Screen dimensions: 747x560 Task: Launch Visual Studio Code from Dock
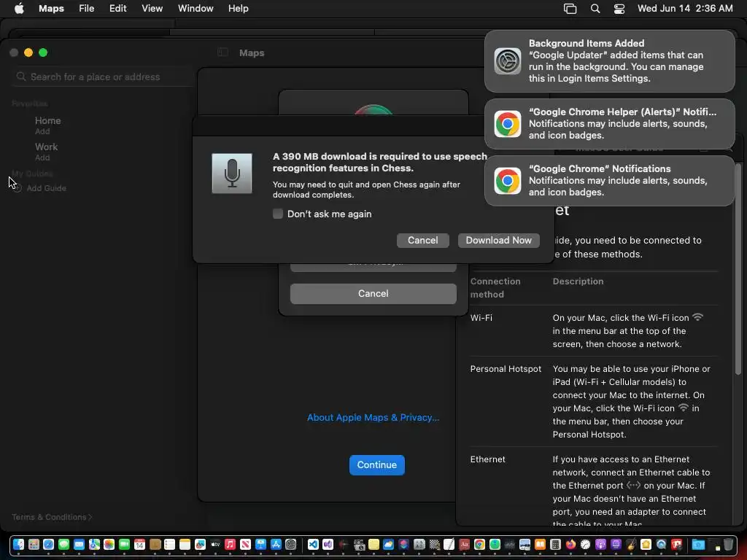pos(313,544)
